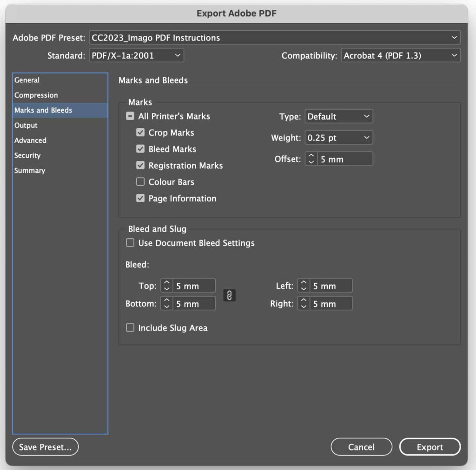This screenshot has height=470, width=476.
Task: Click the Offset stepper up arrow
Action: pyautogui.click(x=311, y=156)
